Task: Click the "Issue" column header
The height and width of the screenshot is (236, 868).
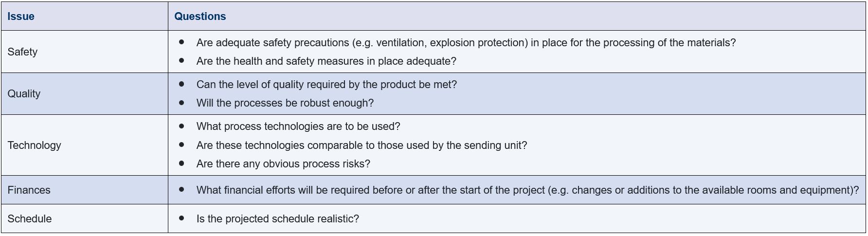Action: (21, 17)
